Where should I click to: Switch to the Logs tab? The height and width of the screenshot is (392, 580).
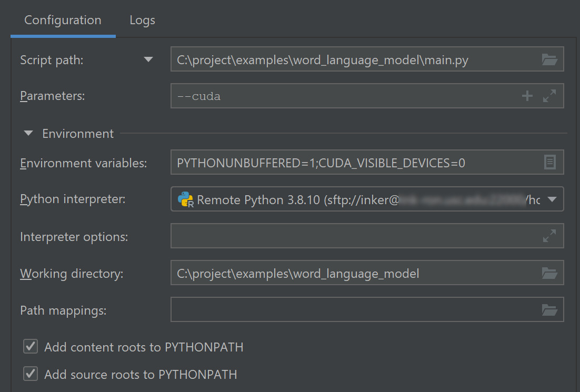pos(143,20)
